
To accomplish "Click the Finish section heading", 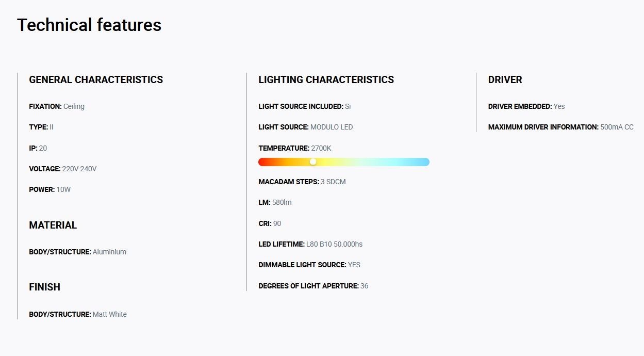I will [44, 287].
